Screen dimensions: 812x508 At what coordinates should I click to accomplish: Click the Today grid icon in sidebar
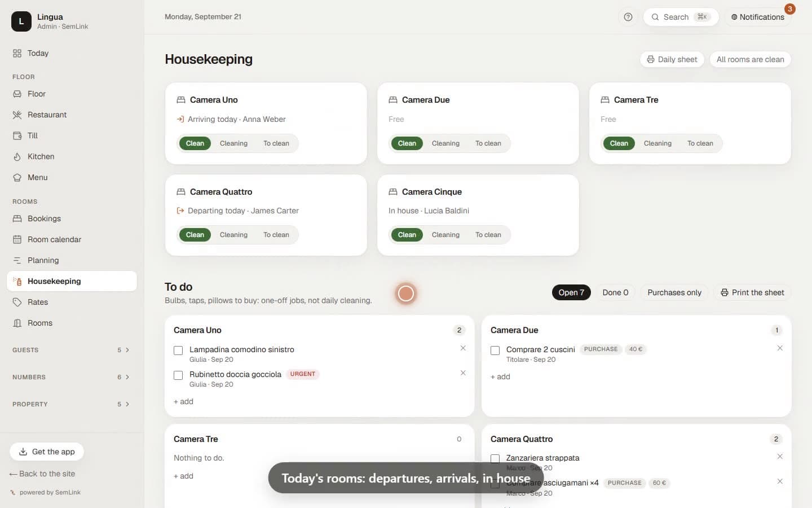pyautogui.click(x=17, y=53)
